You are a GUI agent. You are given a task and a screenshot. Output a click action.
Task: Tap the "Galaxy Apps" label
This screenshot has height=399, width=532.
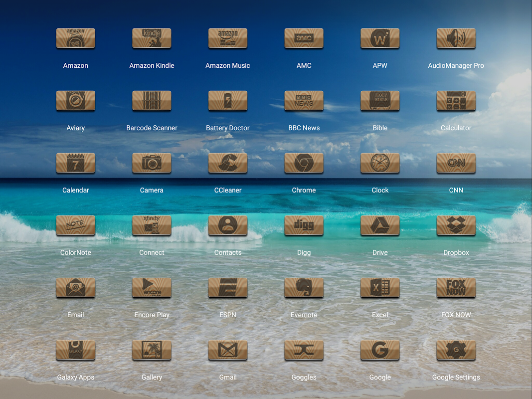(75, 378)
